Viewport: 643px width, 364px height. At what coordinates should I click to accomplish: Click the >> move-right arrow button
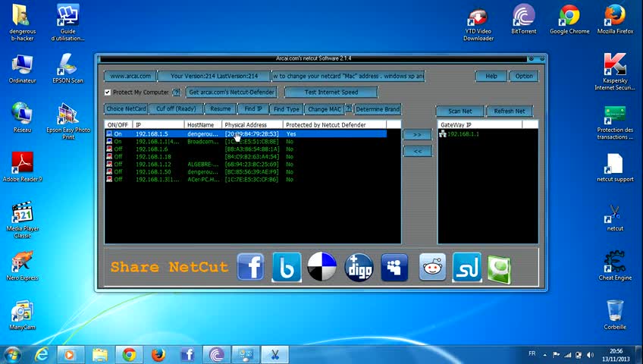417,135
